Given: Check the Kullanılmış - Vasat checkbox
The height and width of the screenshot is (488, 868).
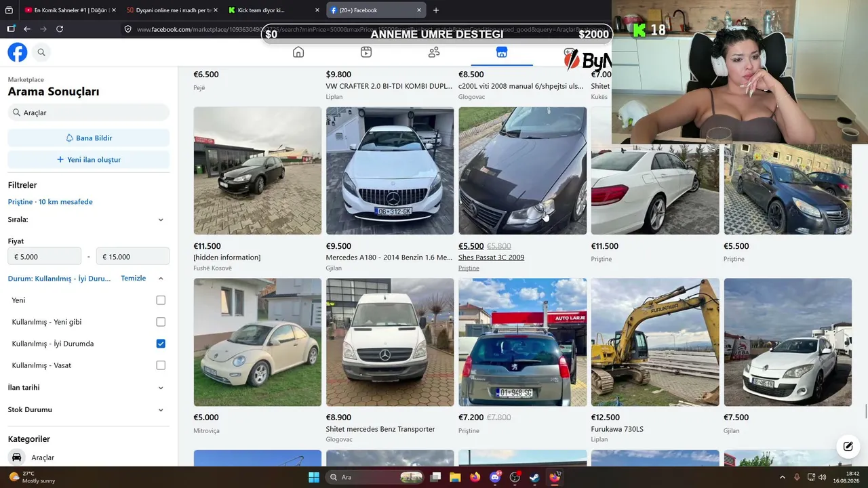Looking at the screenshot, I should tap(161, 365).
